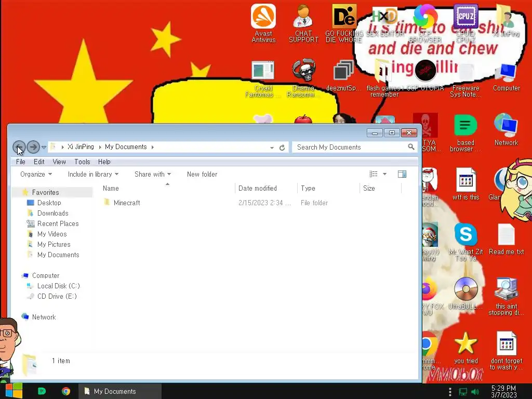
Task: Open My Videos in the navigation pane
Action: tap(52, 234)
